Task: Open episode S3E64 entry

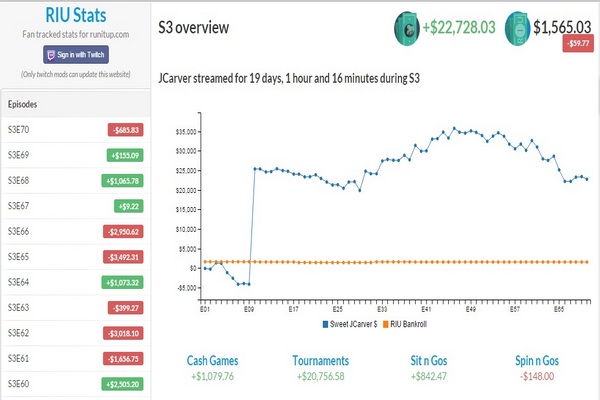Action: pos(22,282)
